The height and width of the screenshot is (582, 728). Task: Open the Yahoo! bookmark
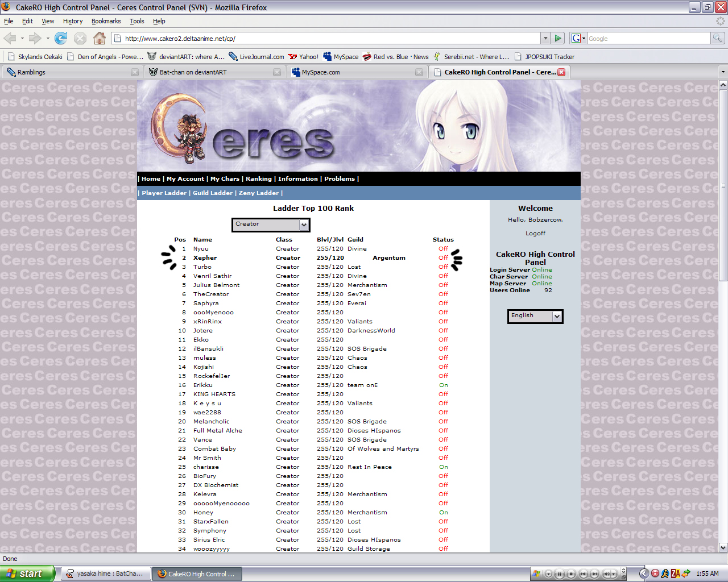click(303, 57)
